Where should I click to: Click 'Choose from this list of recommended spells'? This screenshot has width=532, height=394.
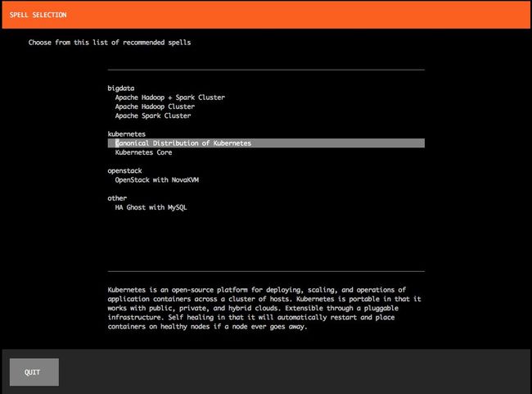click(x=110, y=43)
